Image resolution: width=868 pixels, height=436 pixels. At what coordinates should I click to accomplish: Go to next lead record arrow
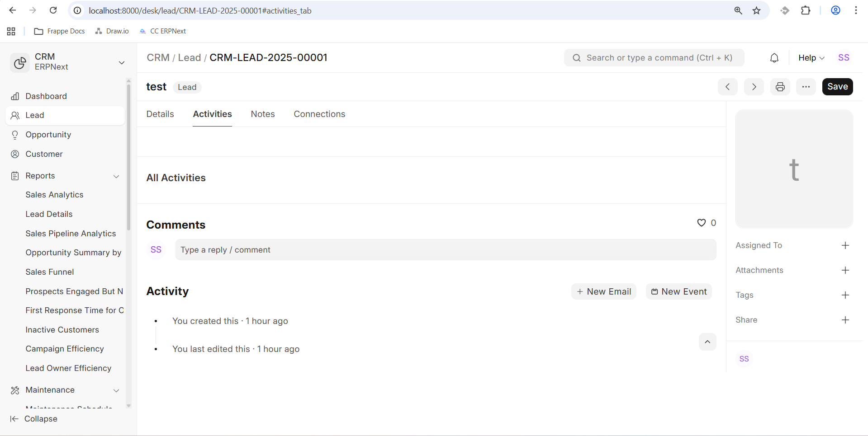click(754, 87)
